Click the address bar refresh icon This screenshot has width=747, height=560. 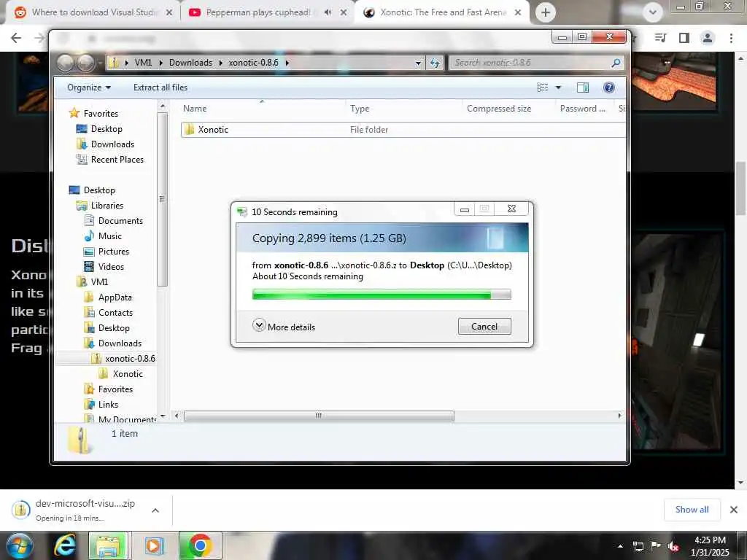pyautogui.click(x=435, y=63)
